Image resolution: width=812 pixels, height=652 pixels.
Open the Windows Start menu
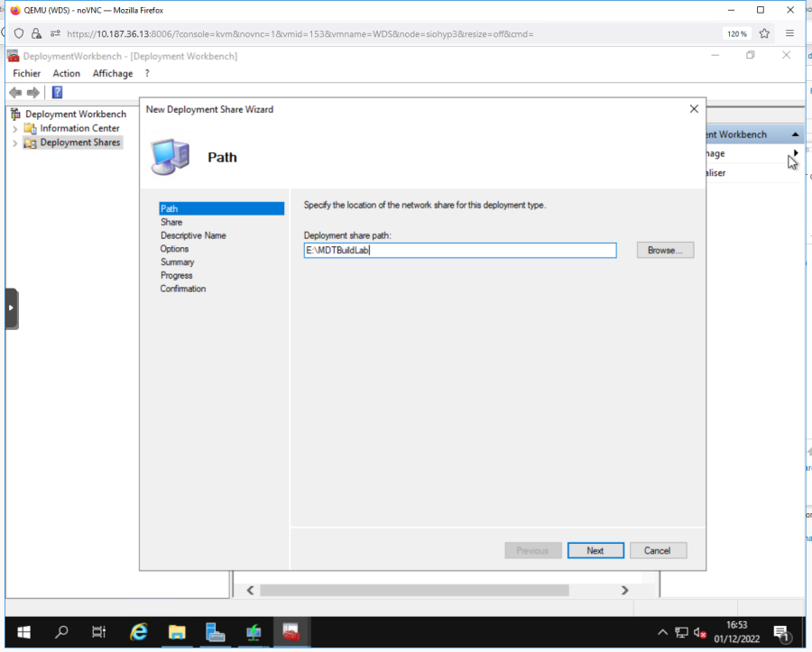(x=23, y=632)
